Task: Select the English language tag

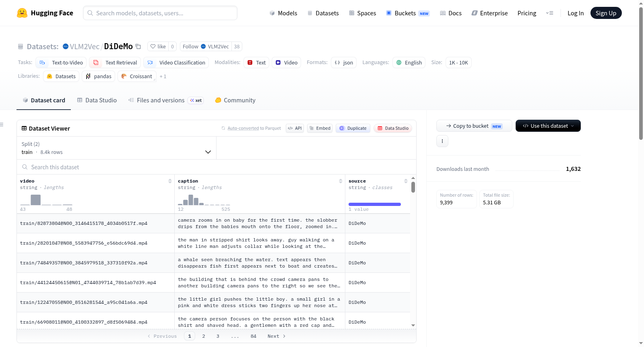Action: (x=409, y=62)
